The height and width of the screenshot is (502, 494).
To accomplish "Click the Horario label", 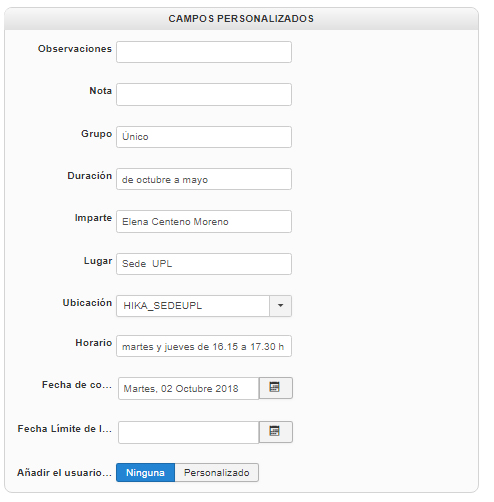I will tap(94, 343).
